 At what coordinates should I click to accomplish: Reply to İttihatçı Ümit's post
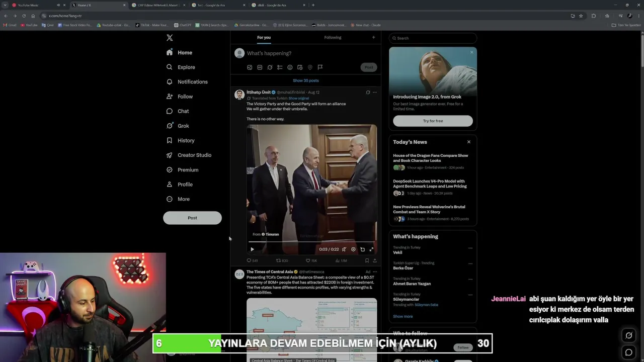click(252, 260)
